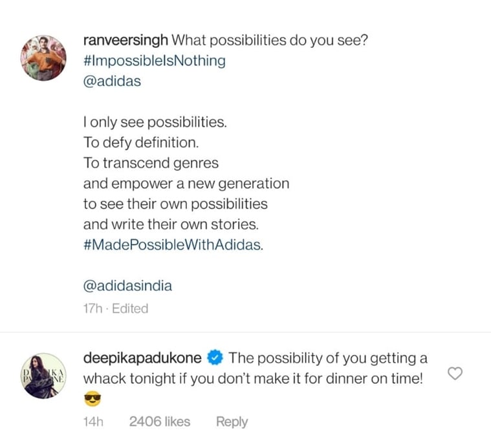
Task: Open deepikapadukone's profile picture
Action: pos(43,376)
